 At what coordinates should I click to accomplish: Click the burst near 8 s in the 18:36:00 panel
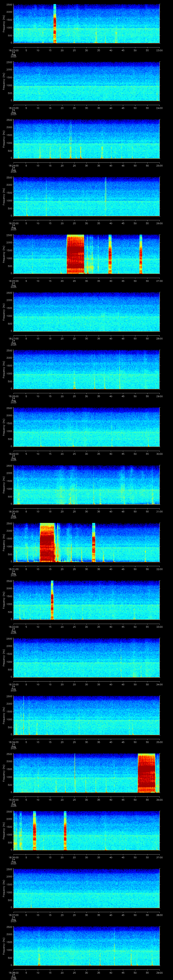[x=34, y=831]
